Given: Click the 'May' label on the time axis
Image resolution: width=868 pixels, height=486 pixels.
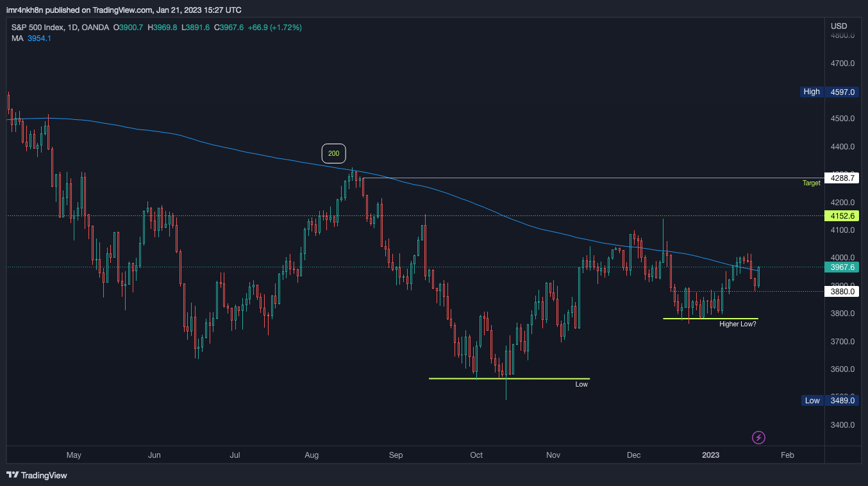Looking at the screenshot, I should coord(74,455).
